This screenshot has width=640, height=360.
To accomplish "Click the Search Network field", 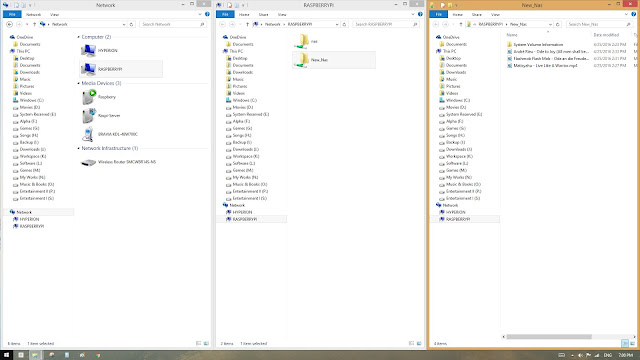I will pos(172,24).
